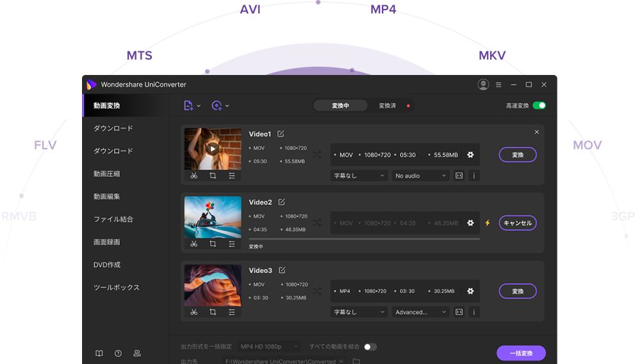Switch to the 変換中 tab
635x364 pixels.
[340, 106]
